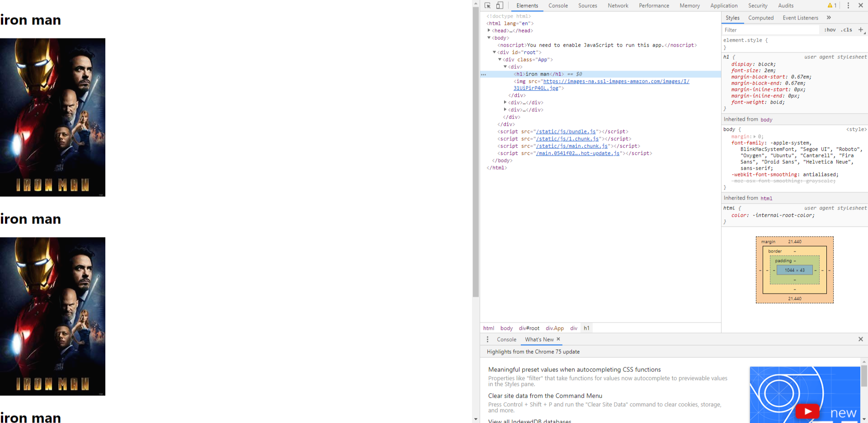Play the What's New YouTube video

pos(807,411)
